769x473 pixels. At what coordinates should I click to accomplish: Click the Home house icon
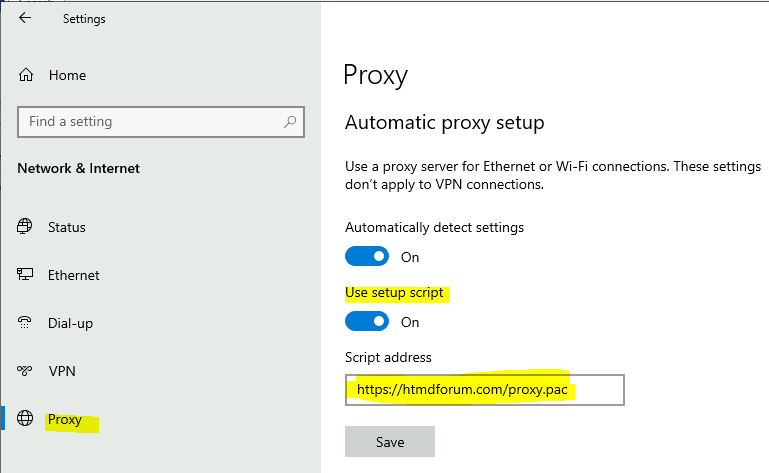tap(27, 75)
